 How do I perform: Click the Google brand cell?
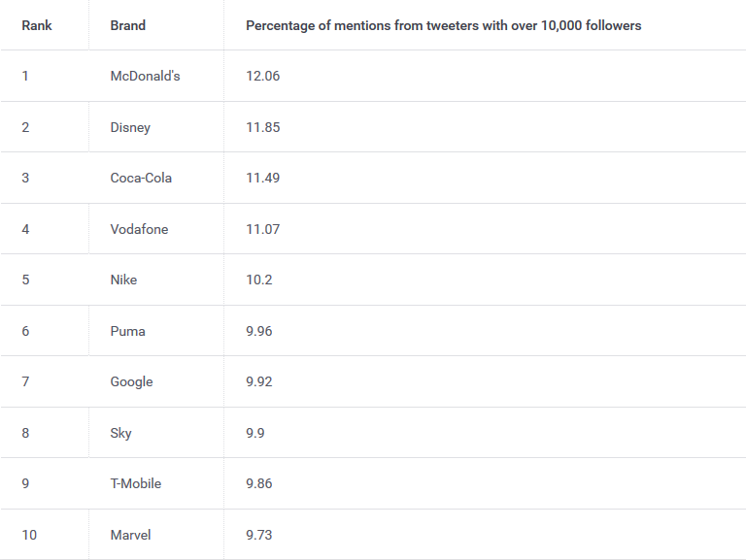[131, 381]
